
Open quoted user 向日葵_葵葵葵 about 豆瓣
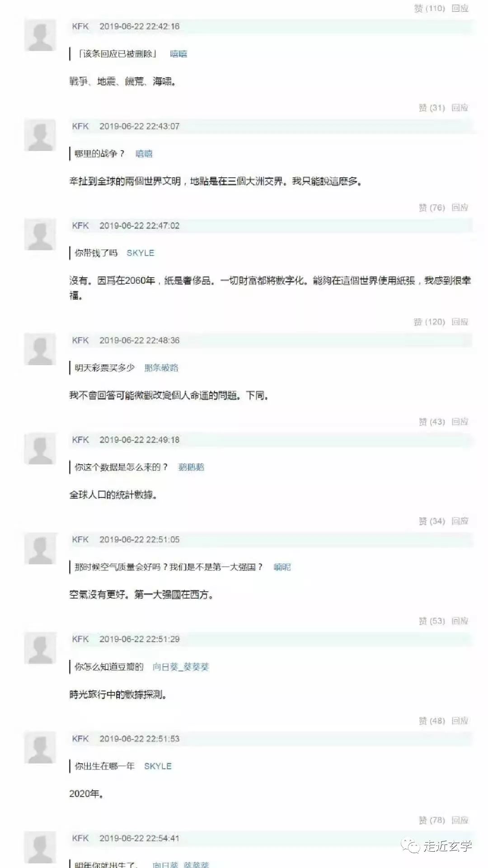click(x=181, y=667)
